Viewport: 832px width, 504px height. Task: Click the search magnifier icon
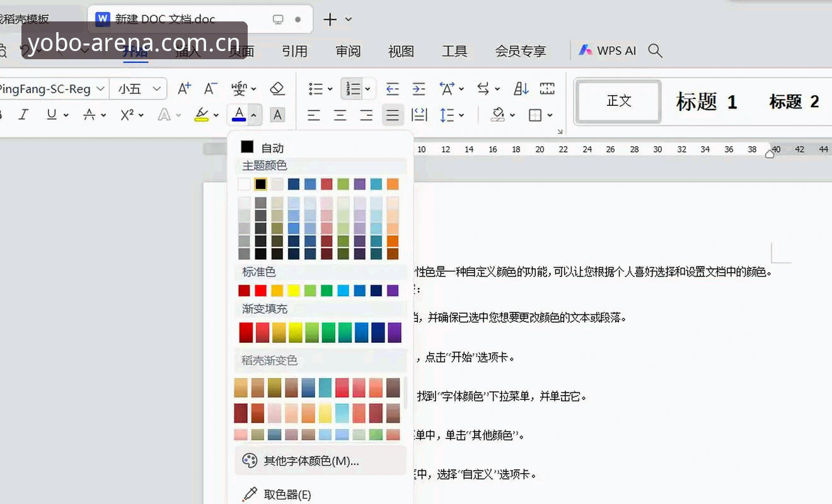click(x=656, y=51)
